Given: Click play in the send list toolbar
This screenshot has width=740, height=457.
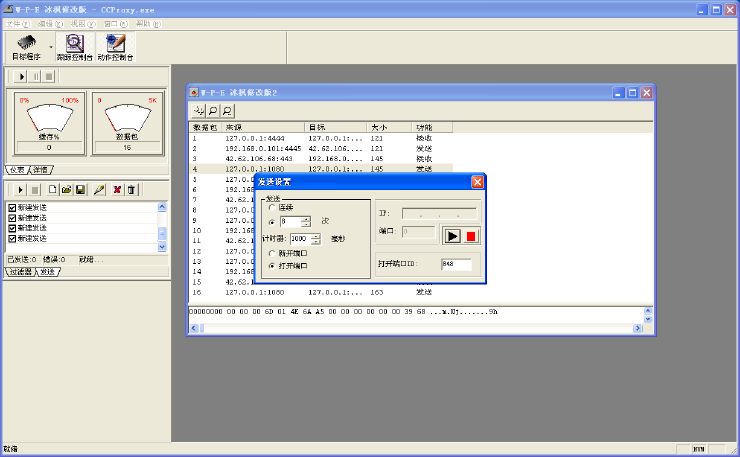Looking at the screenshot, I should pos(20,190).
